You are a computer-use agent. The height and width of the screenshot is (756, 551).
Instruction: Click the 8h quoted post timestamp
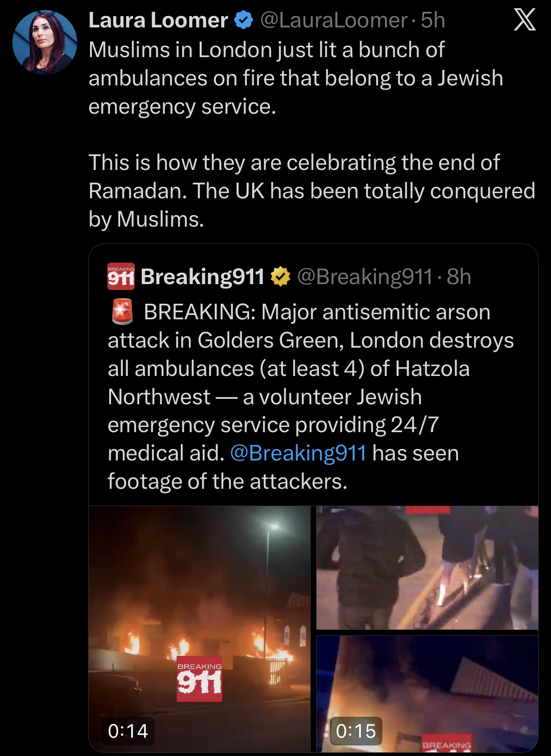click(459, 276)
